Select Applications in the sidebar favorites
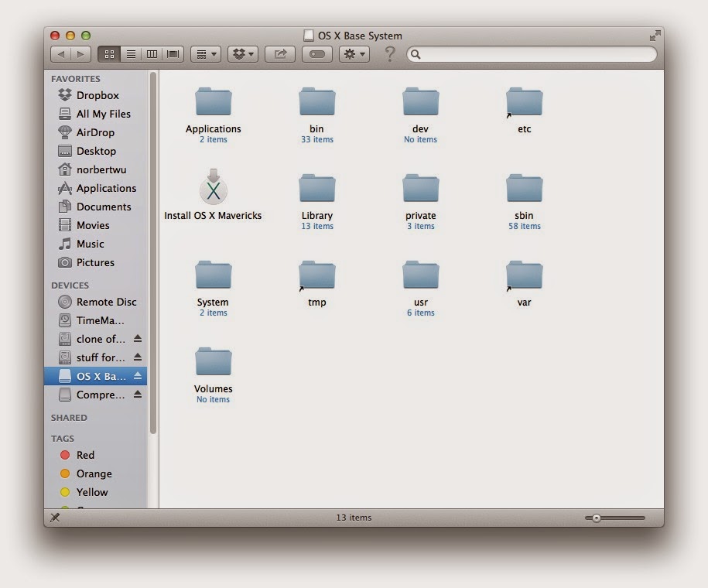The width and height of the screenshot is (708, 588). [97, 188]
